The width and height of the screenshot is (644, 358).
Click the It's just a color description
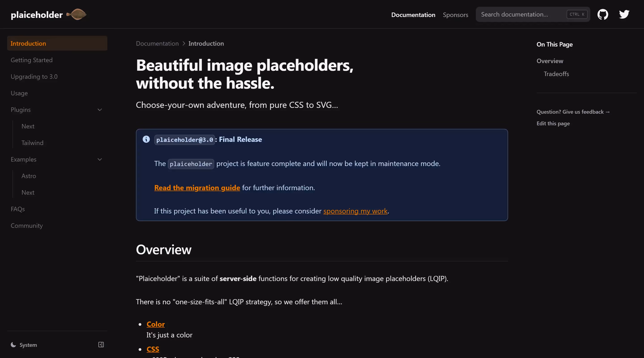pos(169,335)
